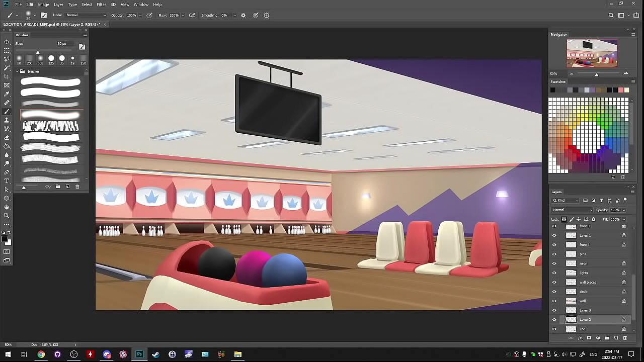Delete layer using Layers trash icon
644x362 pixels.
point(625,338)
